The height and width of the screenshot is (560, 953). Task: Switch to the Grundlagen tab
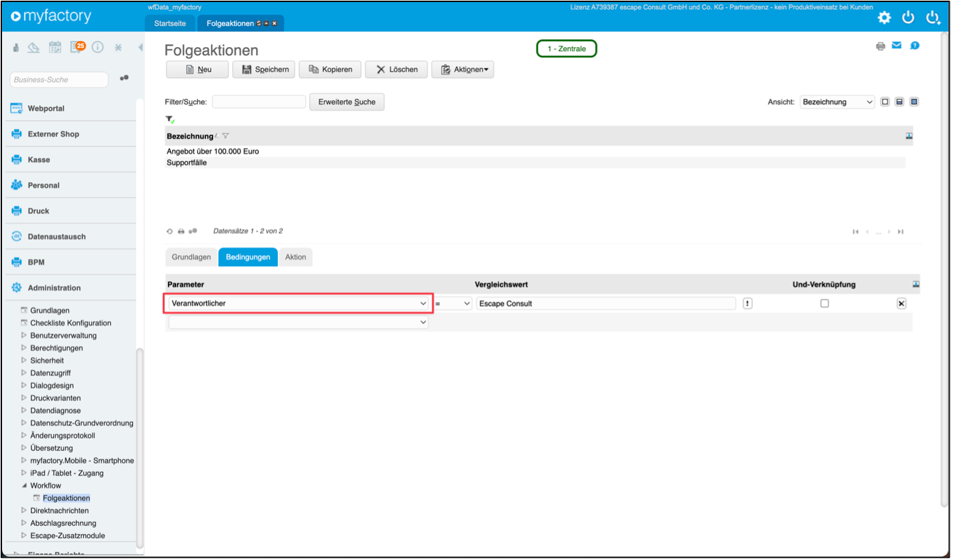191,257
